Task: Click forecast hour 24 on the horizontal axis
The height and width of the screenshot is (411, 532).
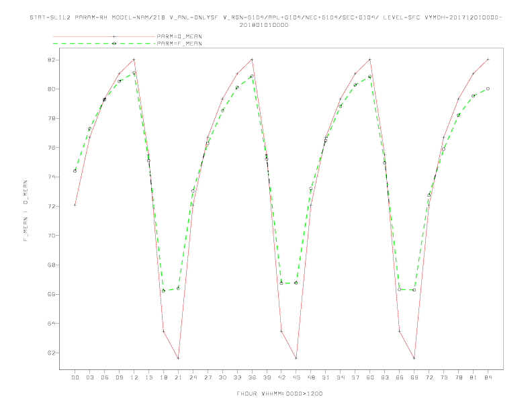Action: 193,377
